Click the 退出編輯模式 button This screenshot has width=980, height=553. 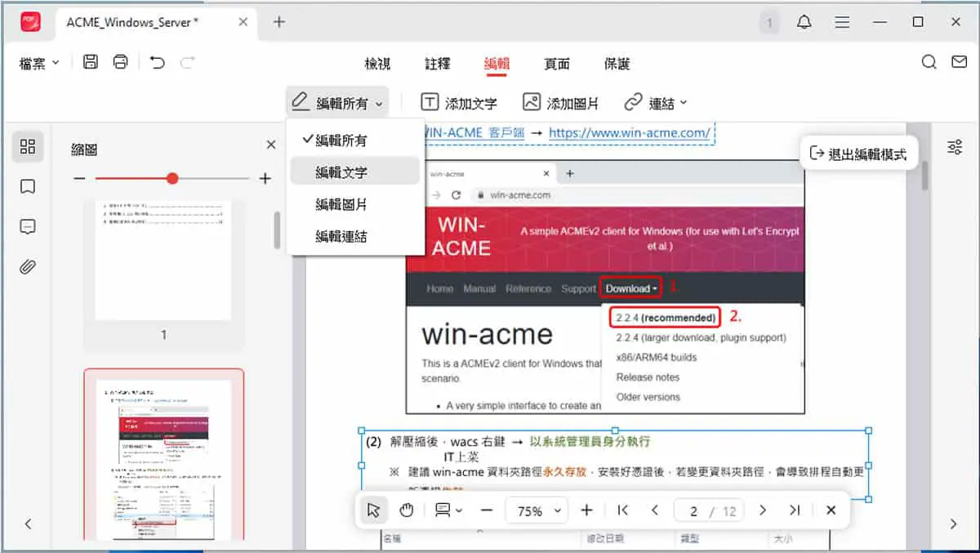tap(857, 154)
